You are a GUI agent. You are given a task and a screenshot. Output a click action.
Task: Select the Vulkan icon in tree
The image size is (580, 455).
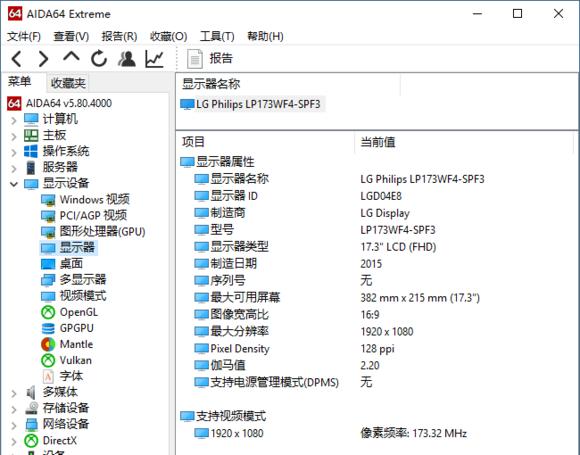click(48, 360)
